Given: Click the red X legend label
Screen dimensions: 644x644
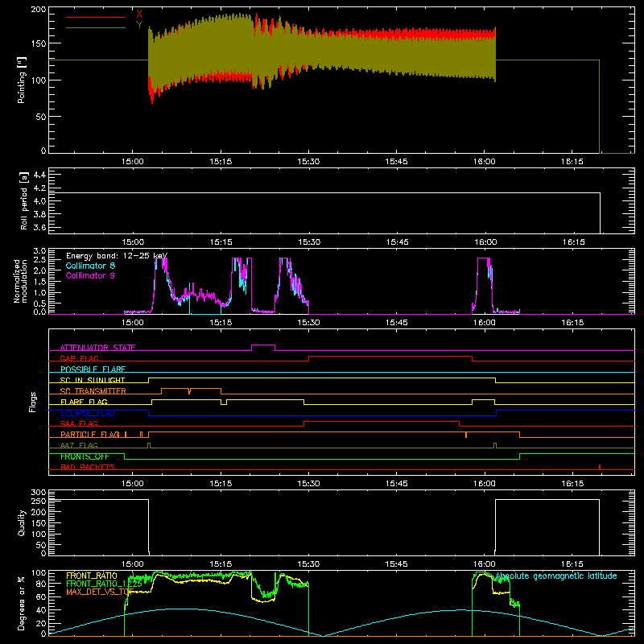Looking at the screenshot, I should point(139,14).
